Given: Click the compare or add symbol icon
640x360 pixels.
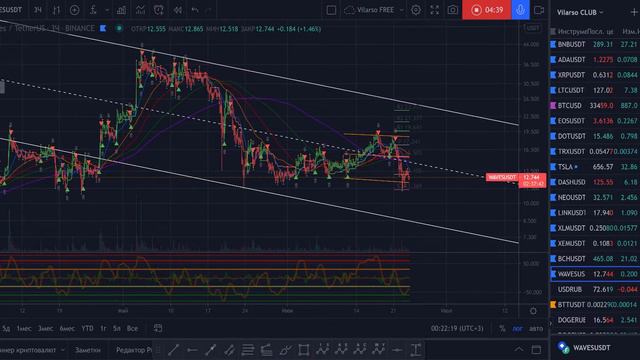Looking at the screenshot, I should click(x=74, y=10).
